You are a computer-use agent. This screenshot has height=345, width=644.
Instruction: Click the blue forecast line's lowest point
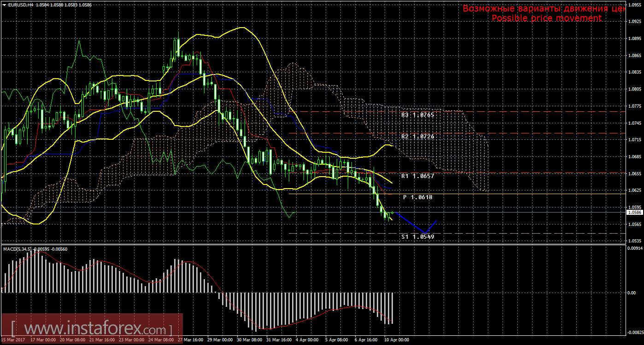[426, 233]
